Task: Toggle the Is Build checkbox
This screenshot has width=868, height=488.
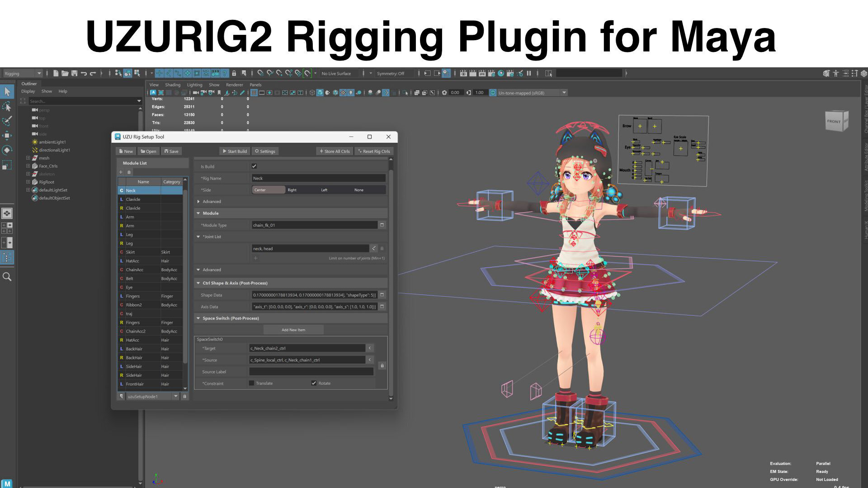Action: coord(254,166)
